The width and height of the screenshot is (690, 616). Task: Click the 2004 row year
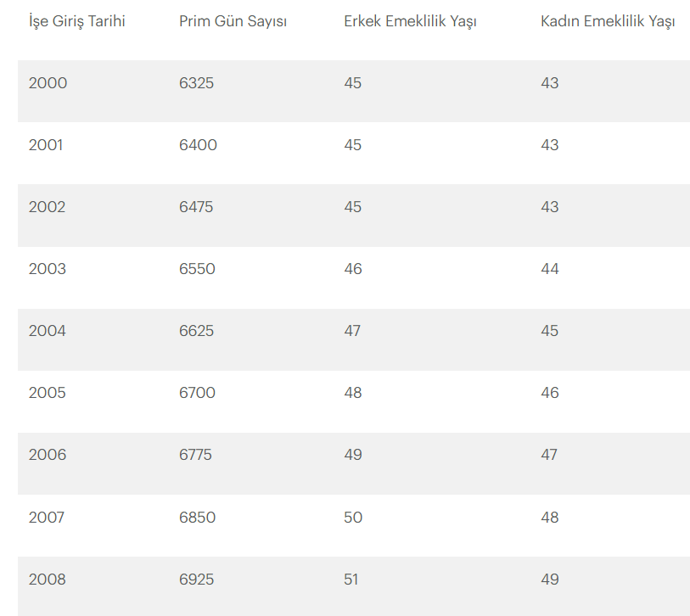pos(47,331)
